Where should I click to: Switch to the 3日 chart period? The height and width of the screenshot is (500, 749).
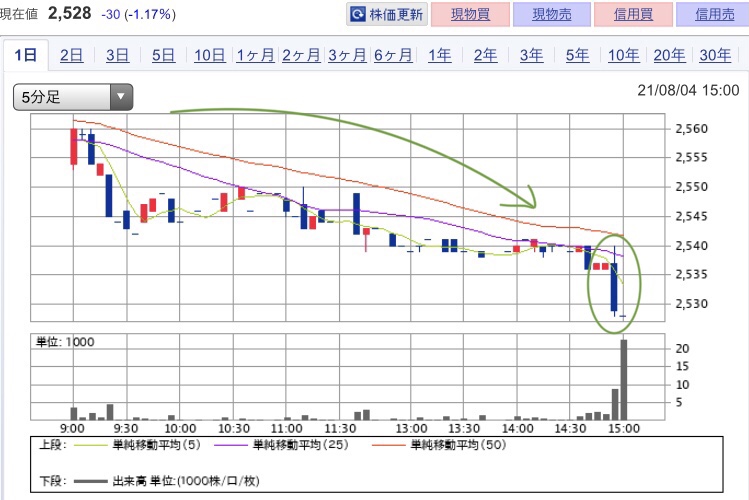click(x=118, y=55)
